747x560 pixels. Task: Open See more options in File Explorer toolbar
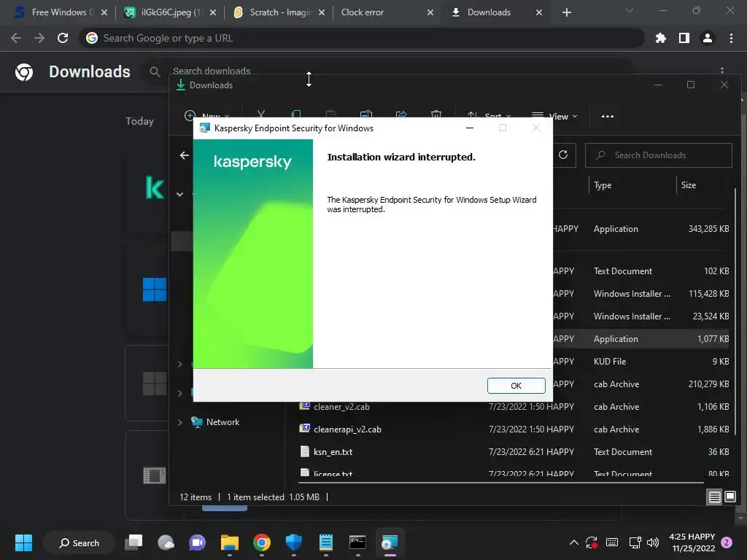coord(608,116)
